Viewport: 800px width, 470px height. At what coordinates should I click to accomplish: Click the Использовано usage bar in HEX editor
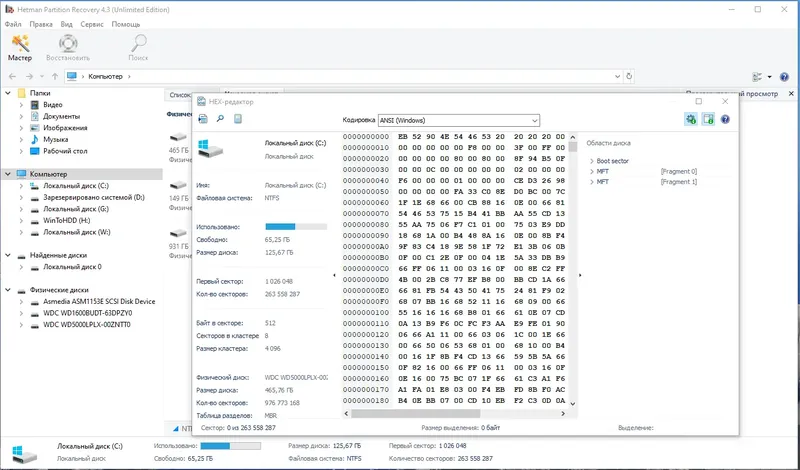(x=296, y=227)
